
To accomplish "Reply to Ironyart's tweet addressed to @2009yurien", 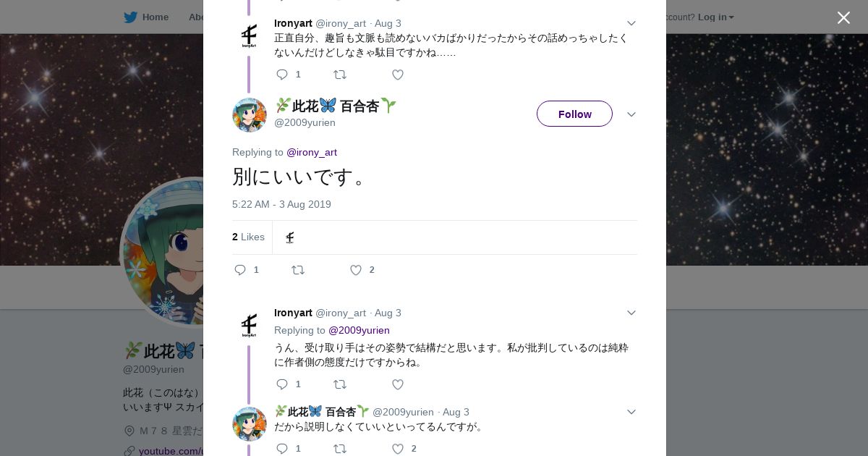I will pyautogui.click(x=282, y=384).
